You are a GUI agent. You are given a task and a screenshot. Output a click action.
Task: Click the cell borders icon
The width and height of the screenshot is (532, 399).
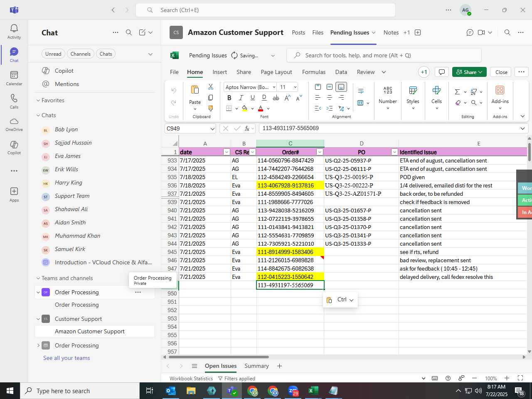229,108
